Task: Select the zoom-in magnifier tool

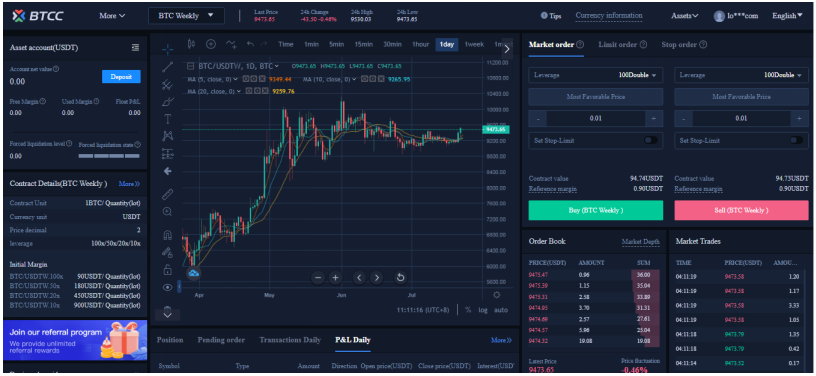Action: point(168,212)
